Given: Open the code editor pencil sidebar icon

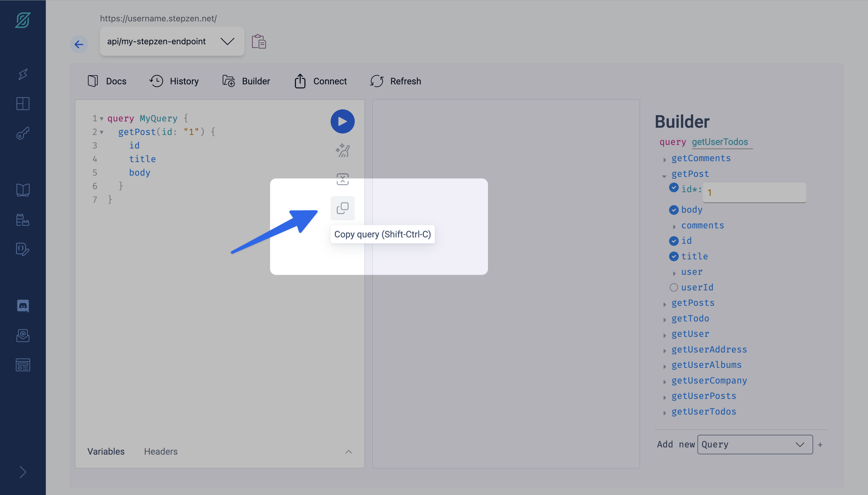Looking at the screenshot, I should (23, 249).
